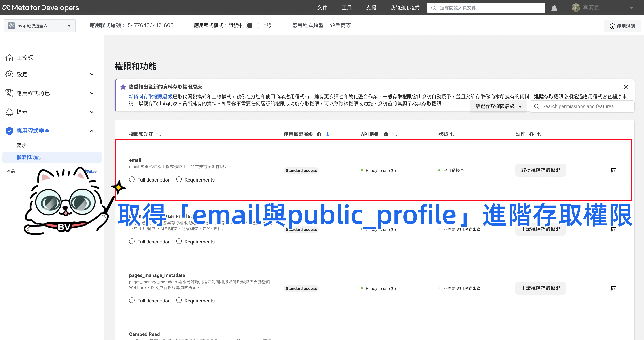Close the 資料存取權限層級 announcement banner
Image resolution: width=644 pixels, height=340 pixels.
pos(626,87)
